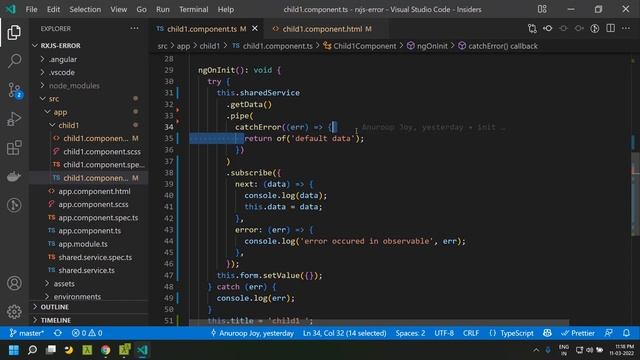Open Source Control view with badge
The height and width of the screenshot is (360, 640).
14,90
